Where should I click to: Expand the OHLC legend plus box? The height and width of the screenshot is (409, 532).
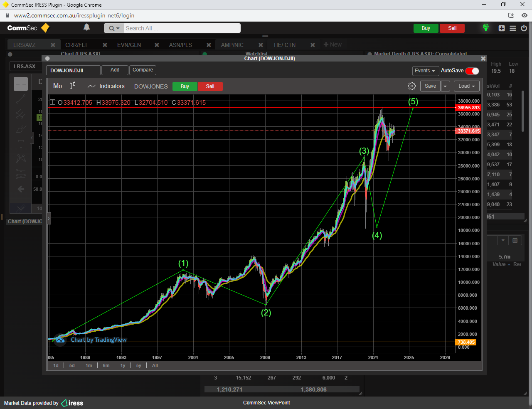coord(53,102)
